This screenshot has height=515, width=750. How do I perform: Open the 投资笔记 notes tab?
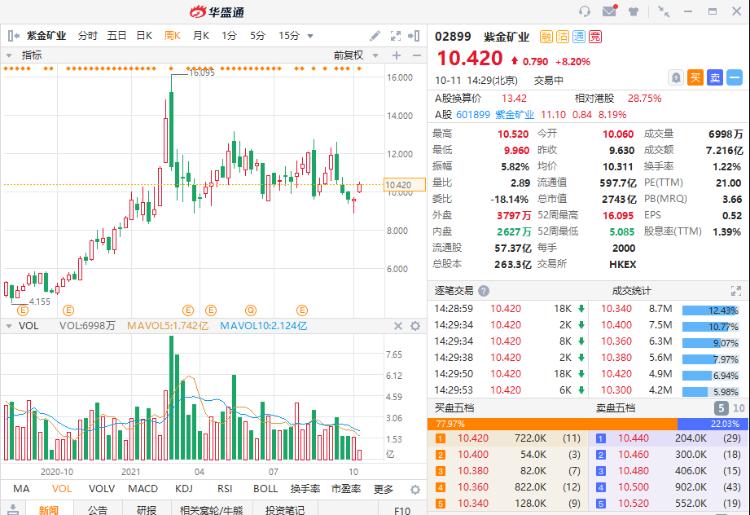(285, 510)
